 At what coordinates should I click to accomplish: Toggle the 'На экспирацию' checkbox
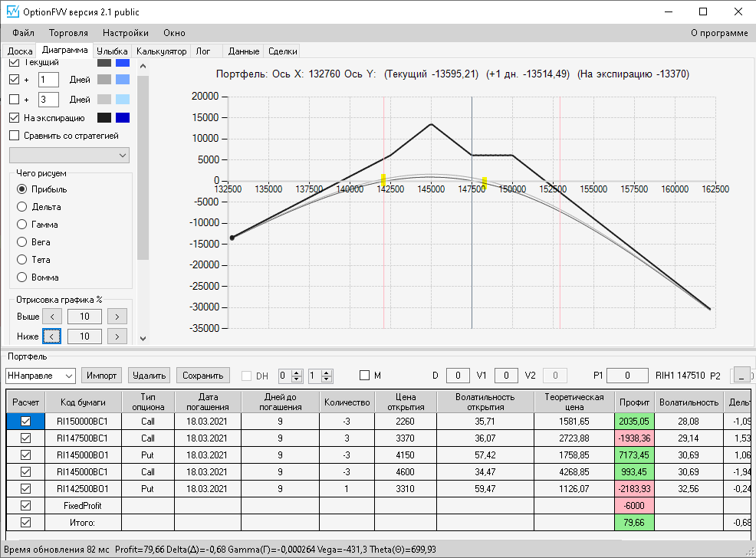pyautogui.click(x=15, y=117)
